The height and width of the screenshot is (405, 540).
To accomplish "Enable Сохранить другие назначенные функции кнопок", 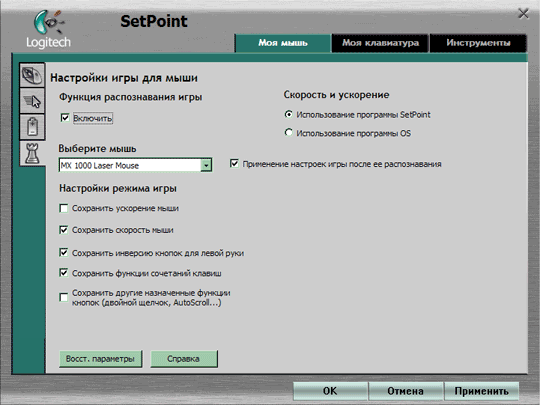I will (x=64, y=297).
